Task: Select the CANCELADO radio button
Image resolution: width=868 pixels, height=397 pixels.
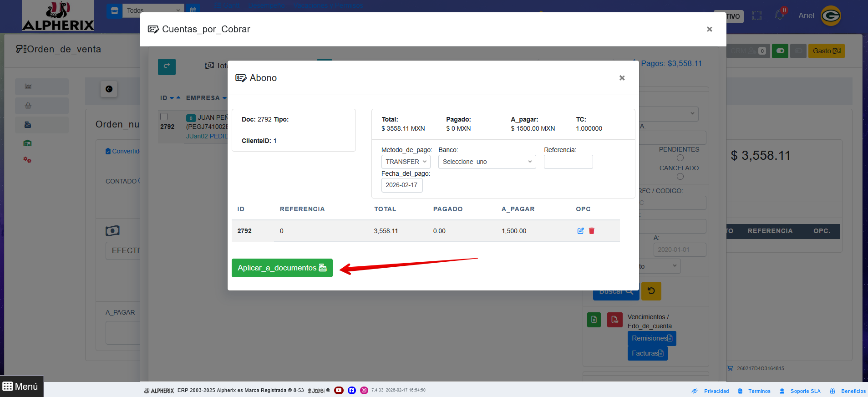Action: click(680, 177)
